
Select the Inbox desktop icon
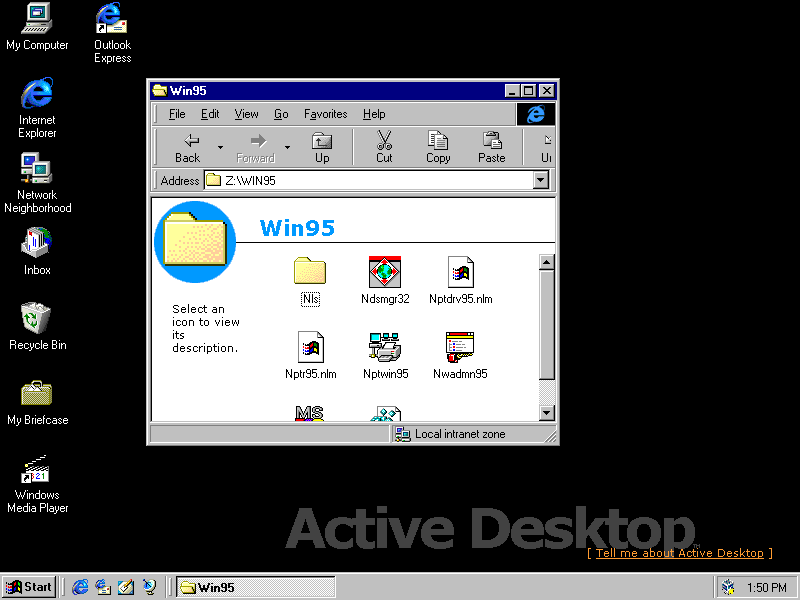(37, 252)
